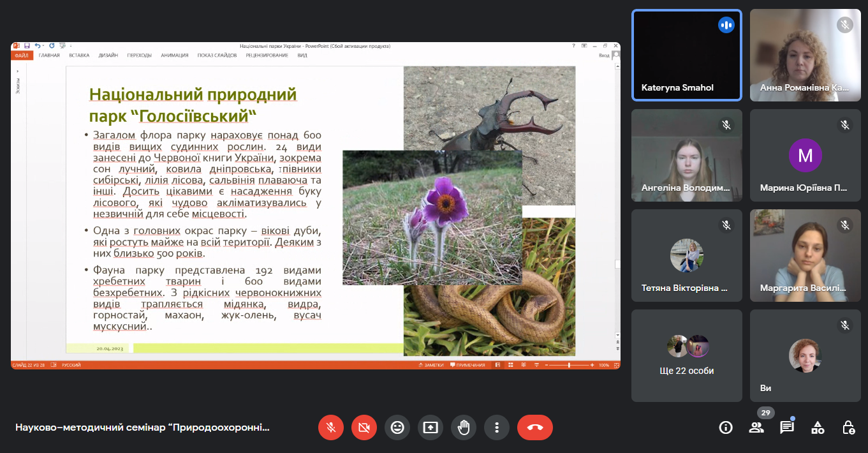Open the activities shapes icon
The height and width of the screenshot is (453, 868).
(818, 427)
